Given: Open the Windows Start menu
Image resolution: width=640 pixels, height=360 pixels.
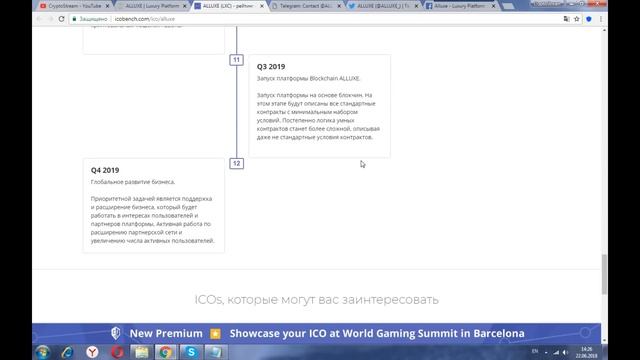Looking at the screenshot, I should point(42,352).
